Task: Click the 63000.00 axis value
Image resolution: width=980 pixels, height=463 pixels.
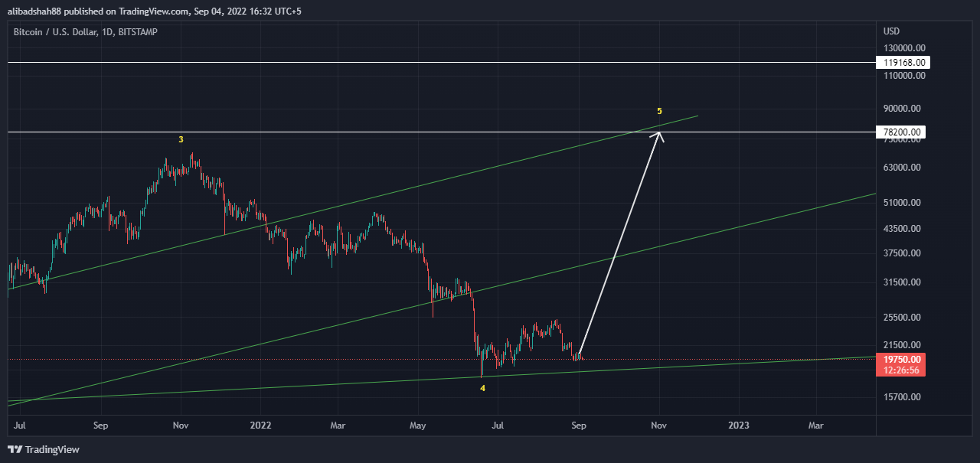Action: 901,168
